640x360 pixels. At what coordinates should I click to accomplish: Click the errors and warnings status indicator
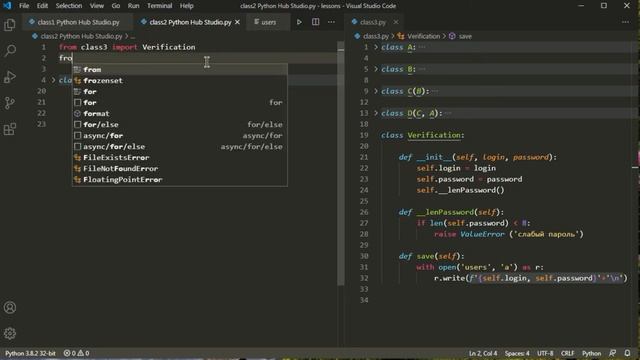76,353
